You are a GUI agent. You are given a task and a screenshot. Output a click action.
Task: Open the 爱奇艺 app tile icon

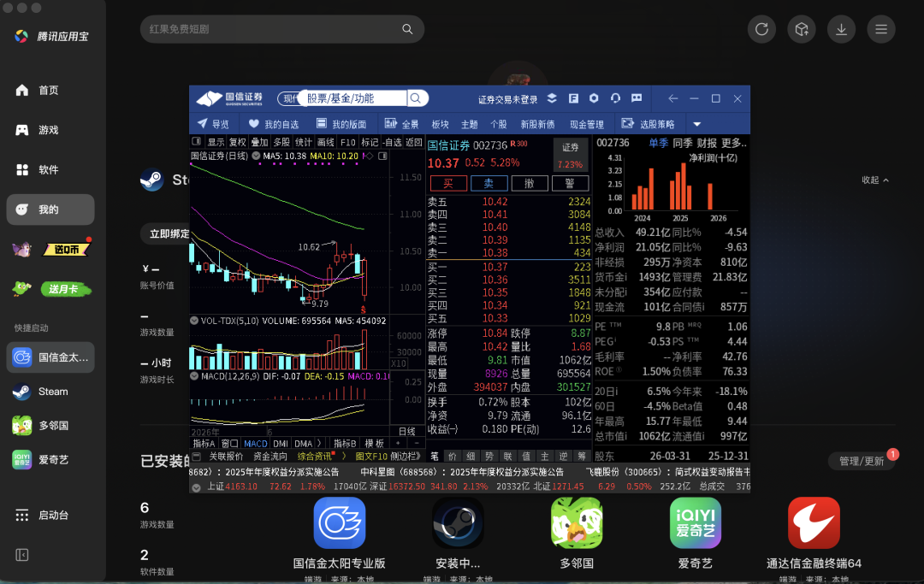[x=696, y=522]
